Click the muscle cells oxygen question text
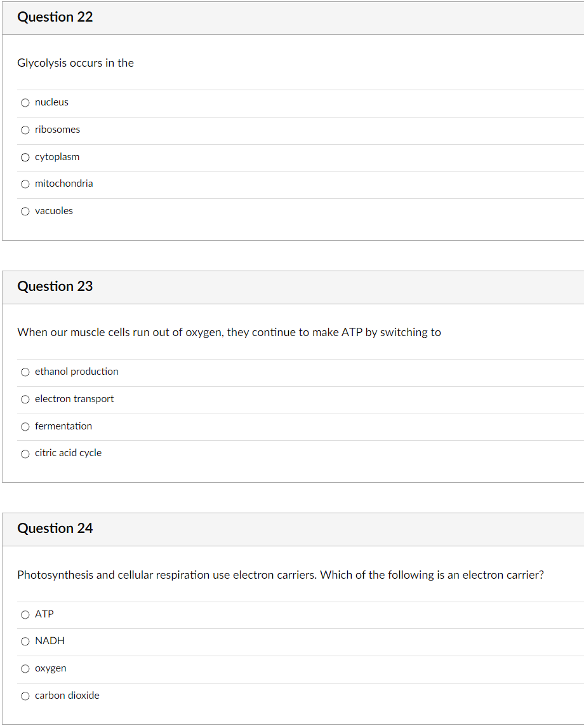Image resolution: width=584 pixels, height=728 pixels. (x=229, y=332)
